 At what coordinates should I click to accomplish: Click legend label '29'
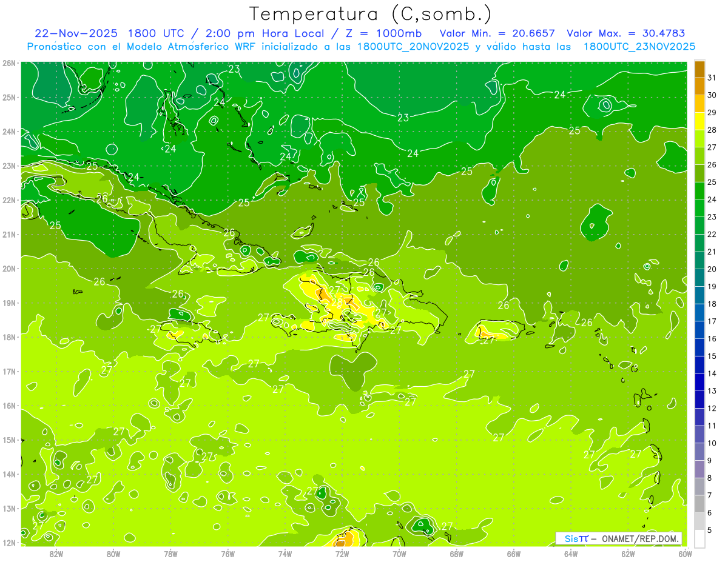point(712,112)
